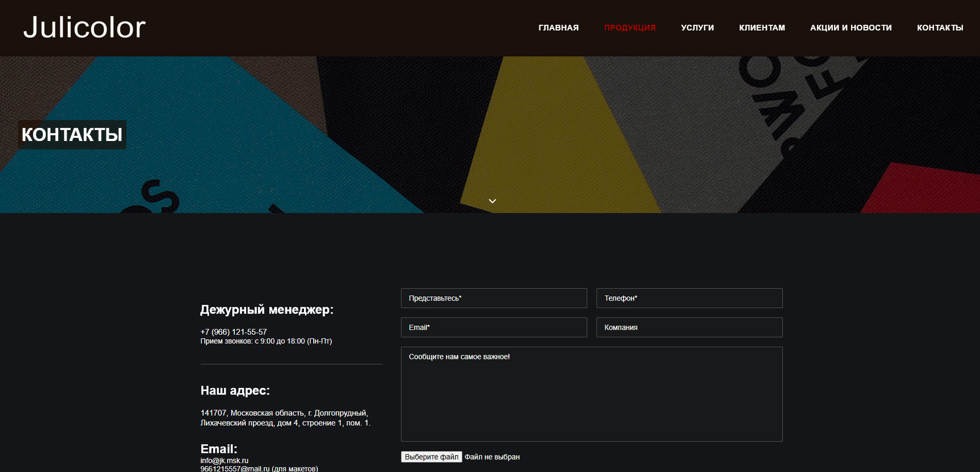Screen dimensions: 980x472
Task: Select КОНТАКТЫ in the top navigation
Action: point(940,28)
